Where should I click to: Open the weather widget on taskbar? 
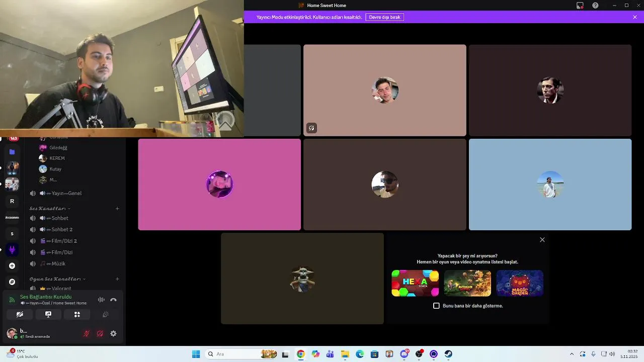[x=23, y=354]
